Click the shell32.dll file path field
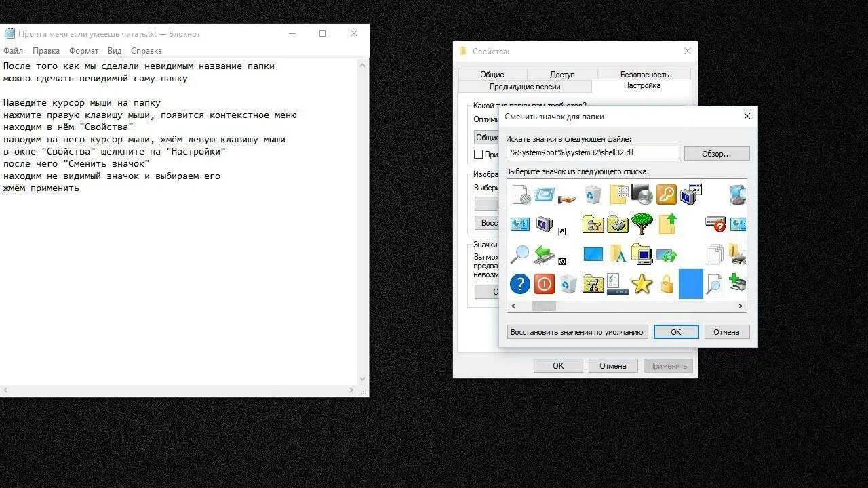This screenshot has height=488, width=868. 593,153
